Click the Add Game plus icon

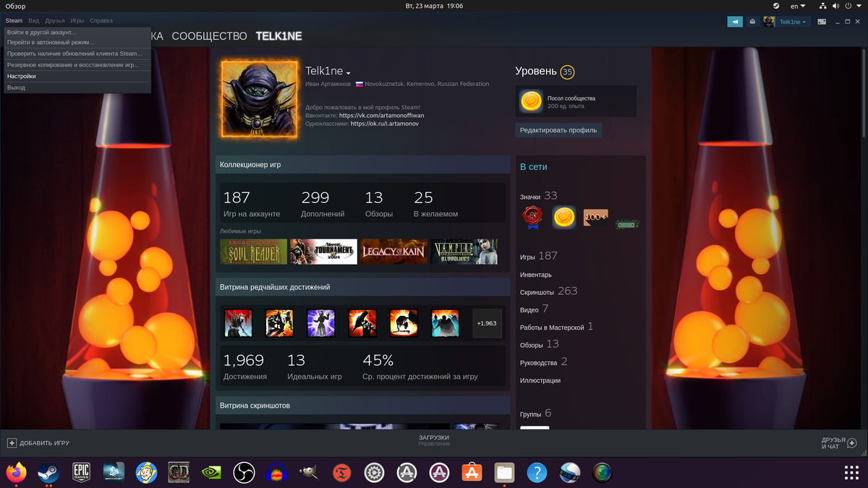click(x=12, y=442)
